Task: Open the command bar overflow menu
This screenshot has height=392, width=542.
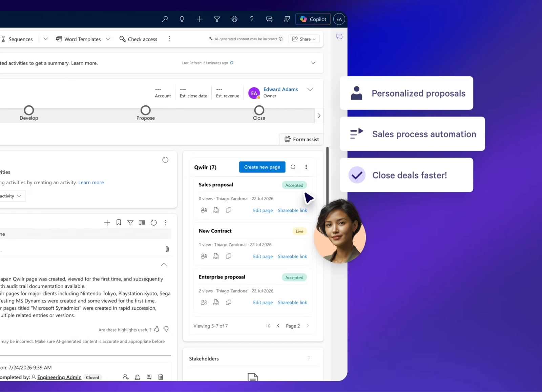Action: click(170, 39)
